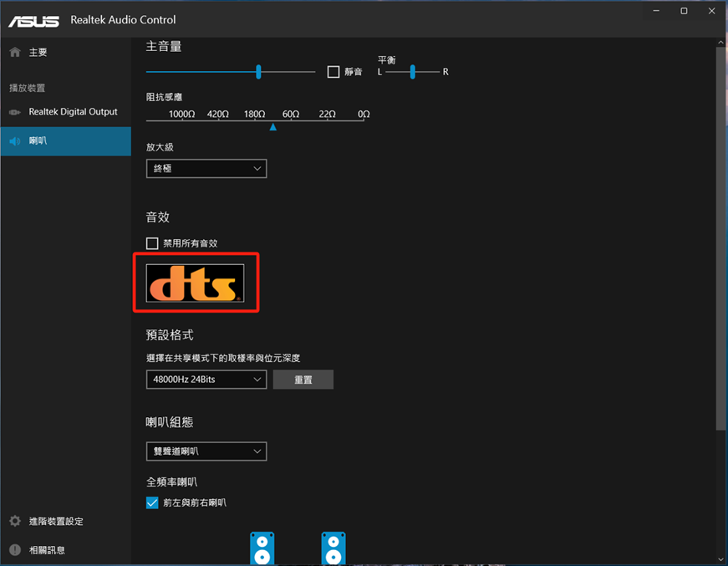Select Realtek Digital Output device

66,112
